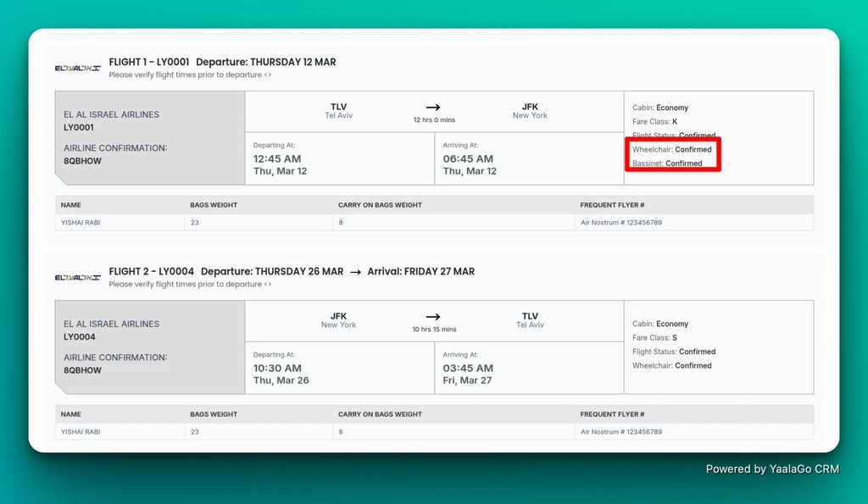Select the 'FLIGHT 2 - LY0004' heading

pos(151,272)
